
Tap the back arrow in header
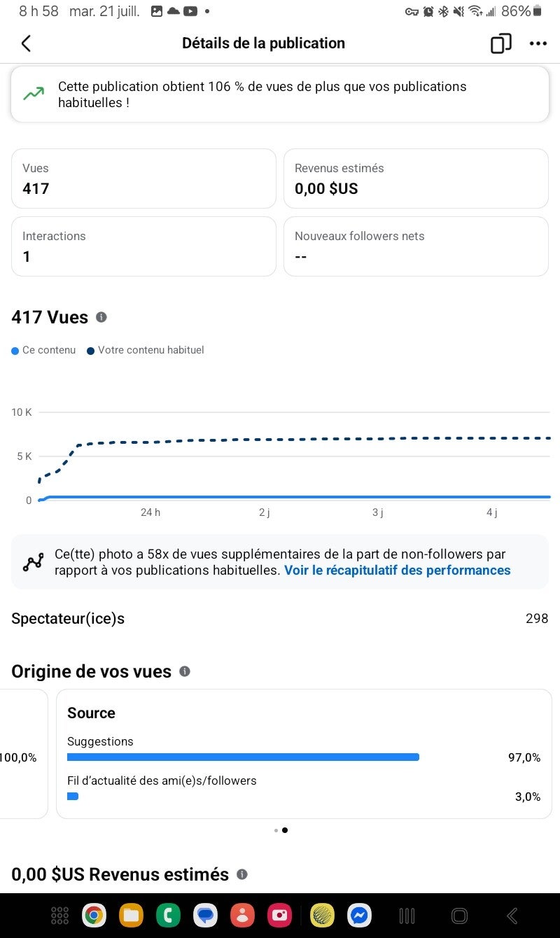point(26,43)
